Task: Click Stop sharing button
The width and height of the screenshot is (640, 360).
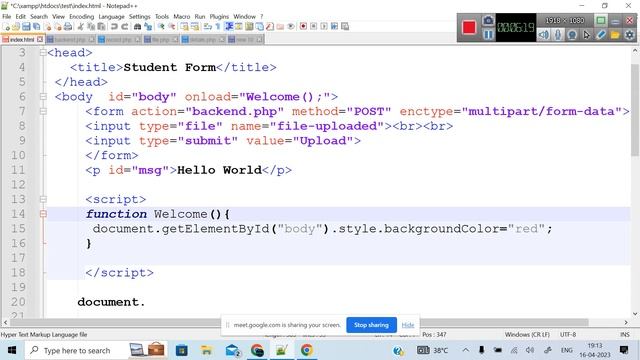Action: point(371,325)
